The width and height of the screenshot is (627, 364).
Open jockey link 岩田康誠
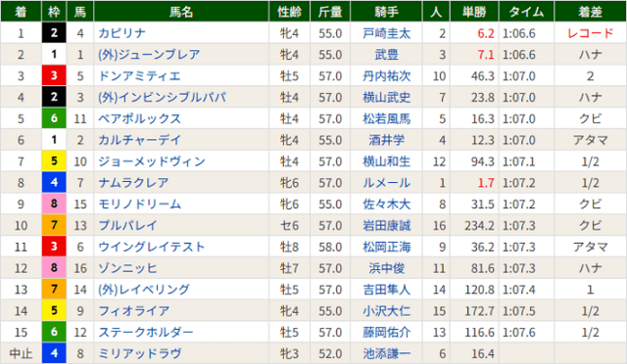coord(386,225)
